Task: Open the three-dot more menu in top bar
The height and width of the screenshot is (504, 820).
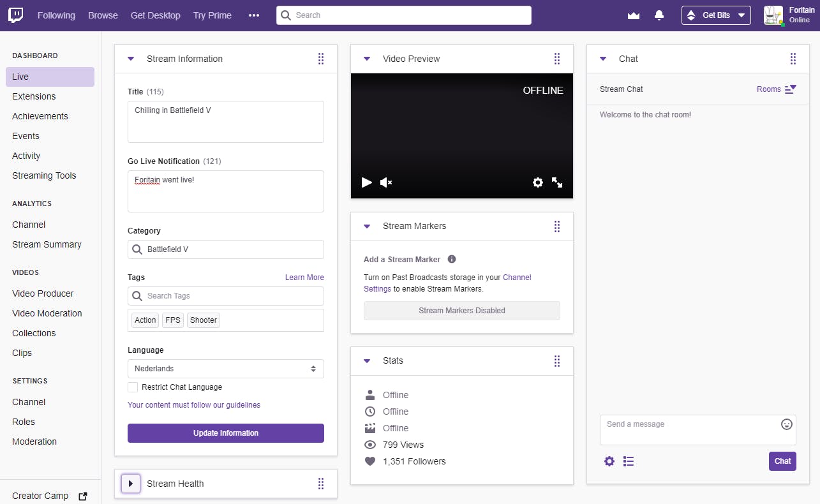Action: [254, 15]
